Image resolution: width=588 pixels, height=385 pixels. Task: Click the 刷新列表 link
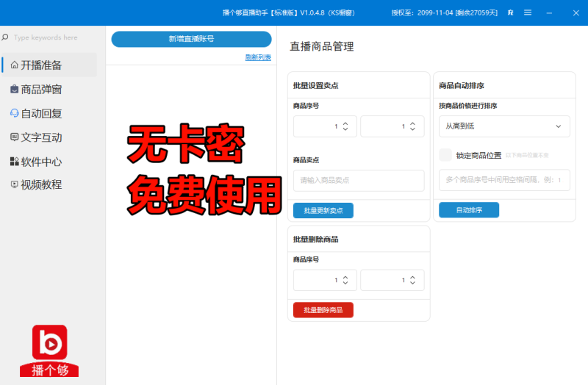pos(258,57)
